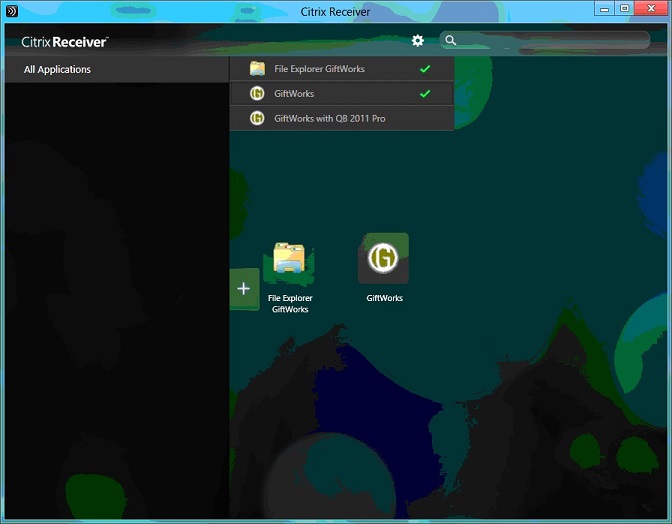Image resolution: width=672 pixels, height=524 pixels.
Task: Click the File Explorer GiftWorks list row
Action: (x=342, y=69)
